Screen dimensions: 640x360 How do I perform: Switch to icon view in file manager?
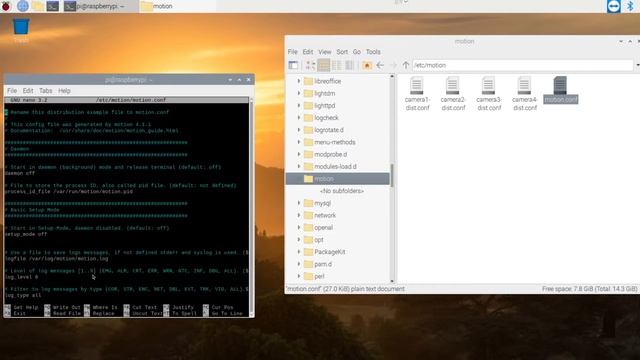310,65
